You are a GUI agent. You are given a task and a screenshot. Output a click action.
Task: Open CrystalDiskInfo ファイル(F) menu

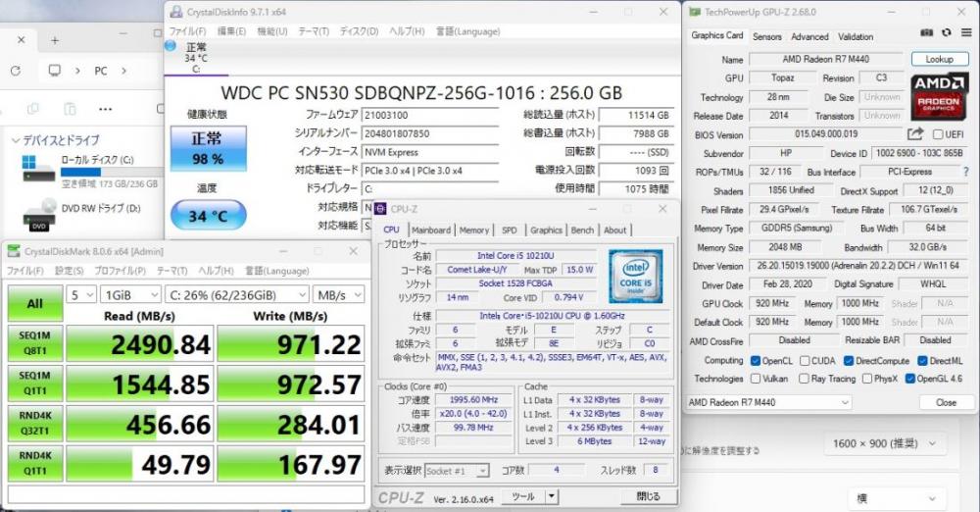tap(187, 31)
